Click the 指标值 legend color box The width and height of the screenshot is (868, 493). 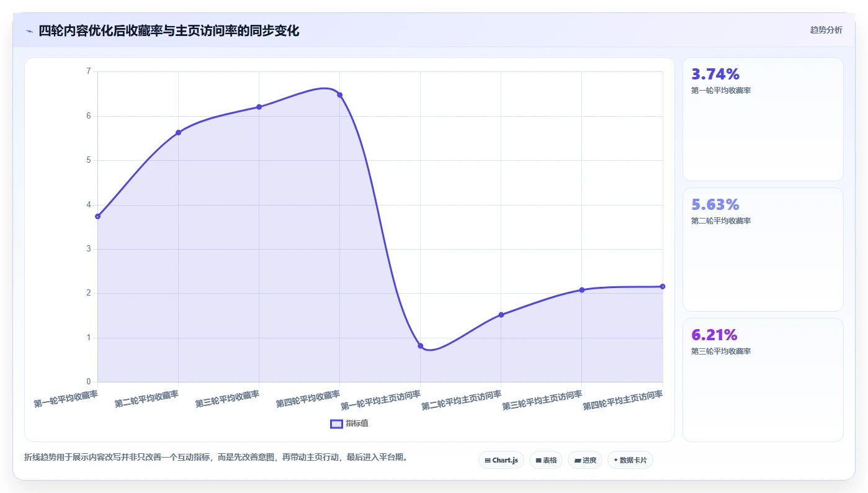click(x=336, y=423)
